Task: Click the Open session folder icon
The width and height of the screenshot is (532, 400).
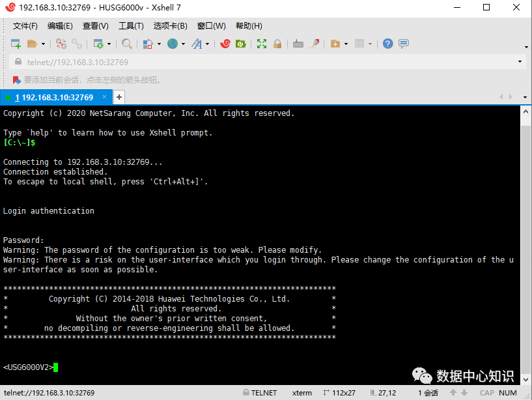Action: coord(32,44)
